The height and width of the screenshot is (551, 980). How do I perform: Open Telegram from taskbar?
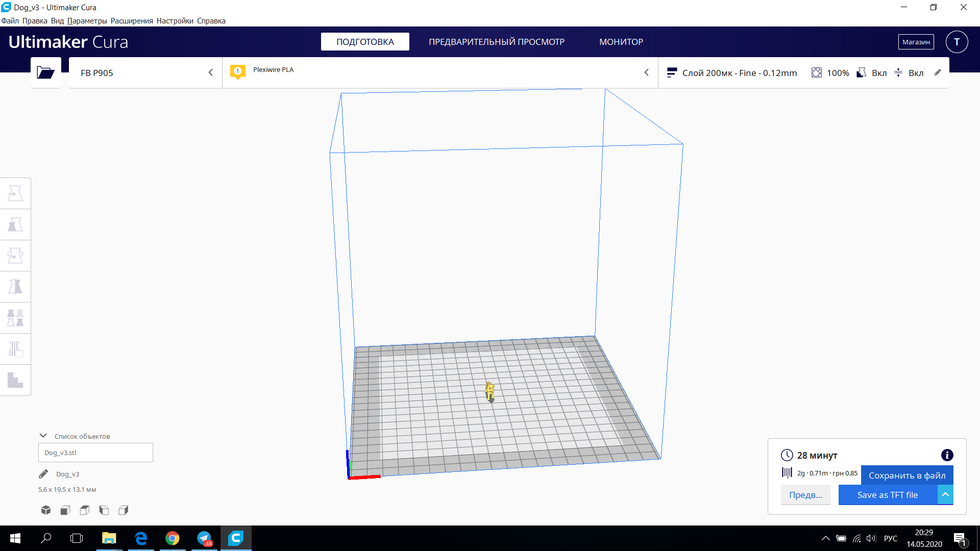click(204, 538)
